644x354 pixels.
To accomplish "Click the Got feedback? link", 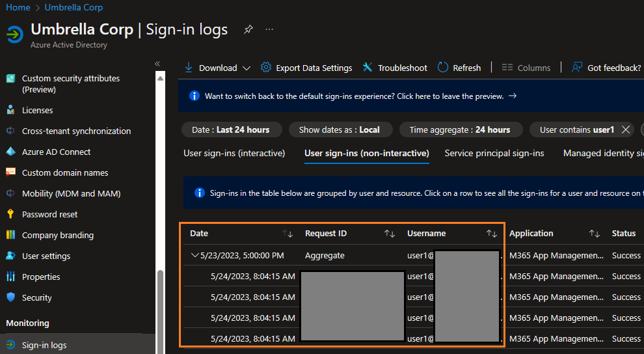I will tap(614, 68).
